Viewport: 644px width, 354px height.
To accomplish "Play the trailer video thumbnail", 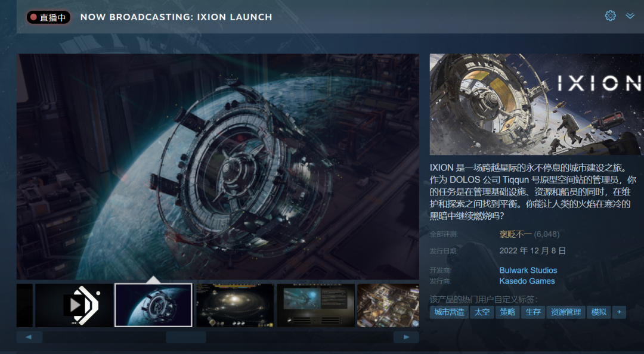I will point(74,305).
